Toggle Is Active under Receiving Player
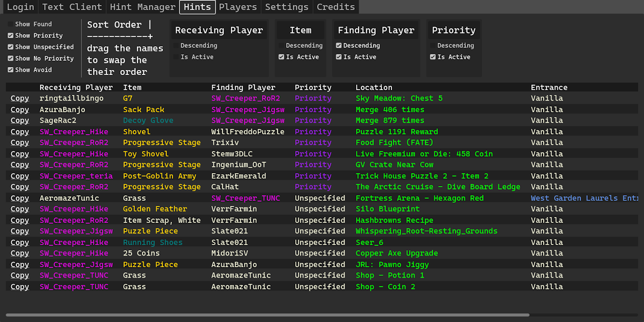644x322 pixels. pyautogui.click(x=176, y=57)
